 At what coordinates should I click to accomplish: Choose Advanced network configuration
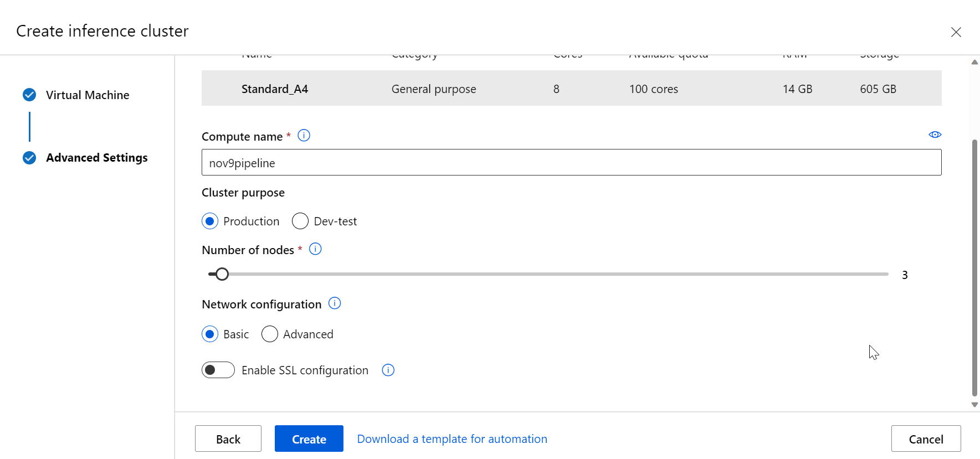click(x=270, y=334)
